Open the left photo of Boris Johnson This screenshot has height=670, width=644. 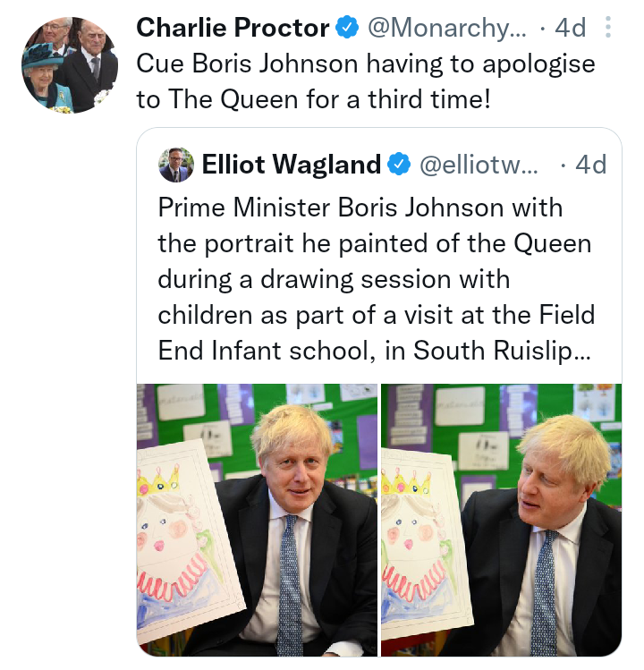pyautogui.click(x=258, y=519)
